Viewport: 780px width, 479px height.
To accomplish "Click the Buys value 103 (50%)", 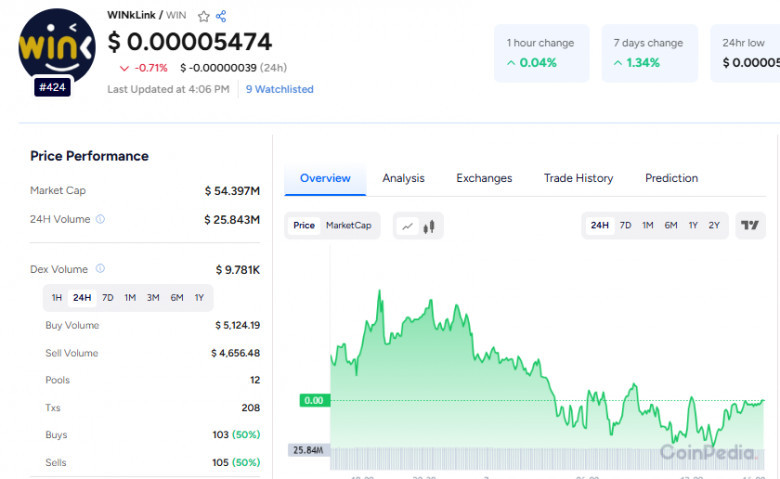I will click(x=236, y=435).
